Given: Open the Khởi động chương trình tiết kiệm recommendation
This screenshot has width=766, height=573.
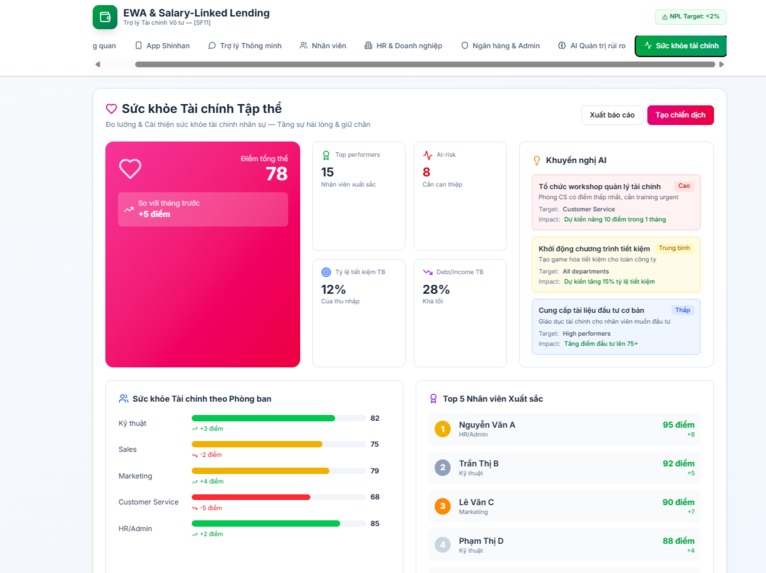Looking at the screenshot, I should pos(616,264).
